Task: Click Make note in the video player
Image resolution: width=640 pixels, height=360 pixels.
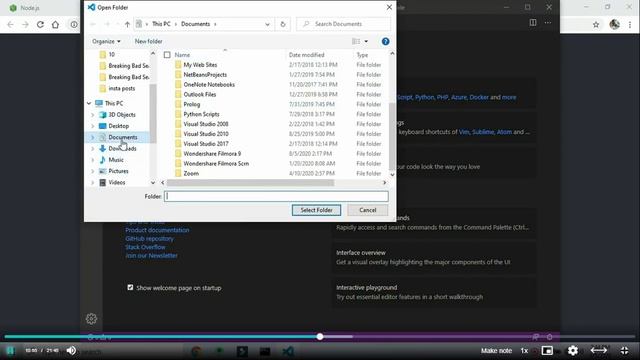Action: 496,351
